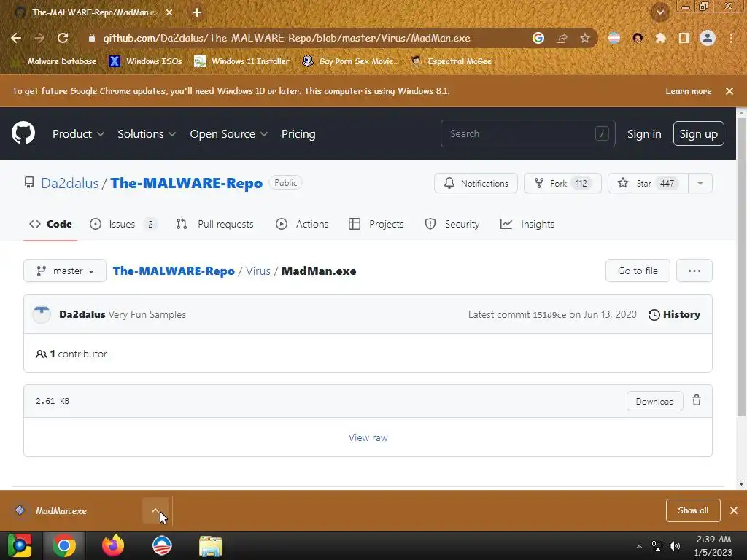The width and height of the screenshot is (747, 560).
Task: Click the network tray icon
Action: [x=657, y=545]
